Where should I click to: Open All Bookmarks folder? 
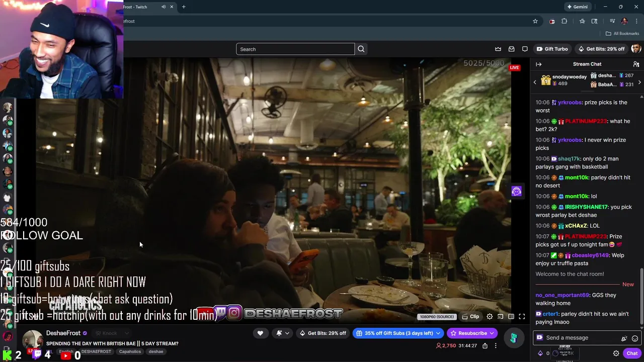(x=622, y=33)
